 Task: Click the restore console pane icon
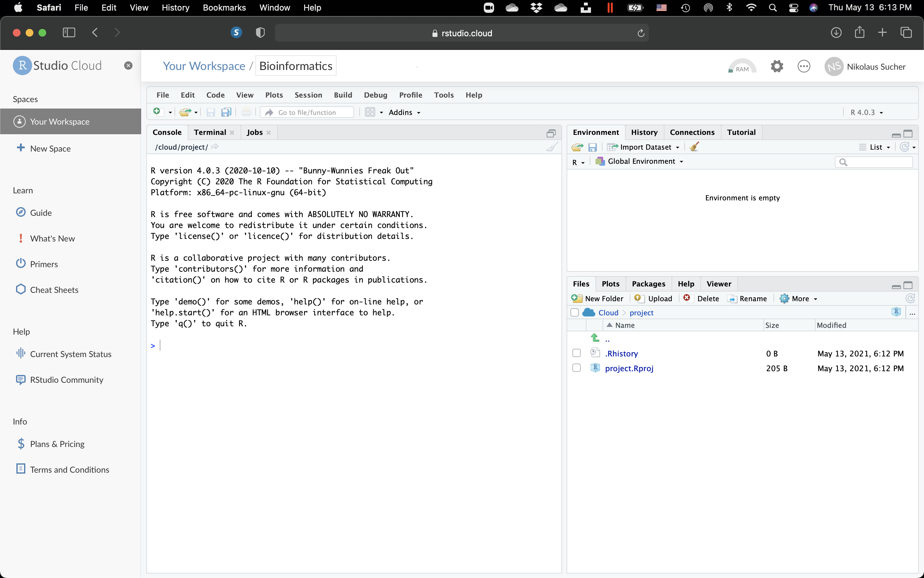tap(551, 133)
